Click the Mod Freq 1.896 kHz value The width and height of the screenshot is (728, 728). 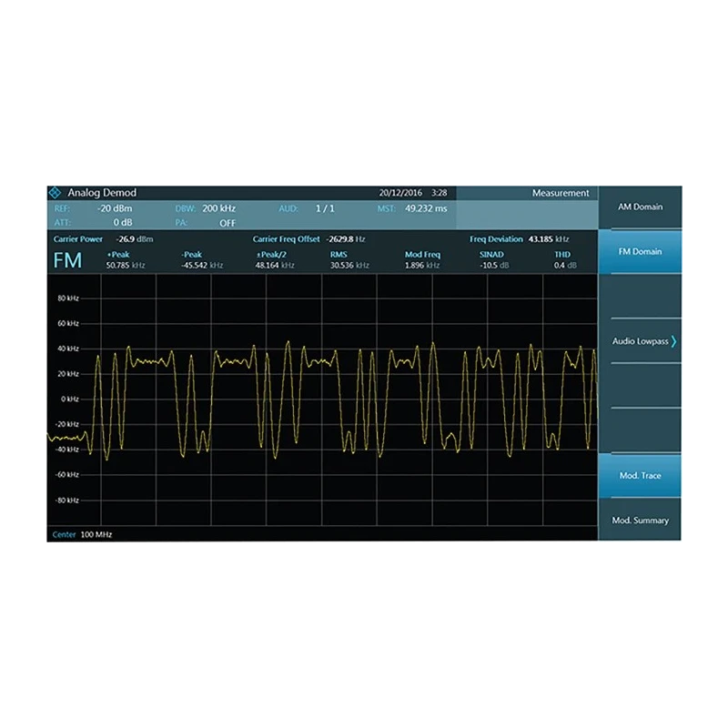pyautogui.click(x=422, y=265)
